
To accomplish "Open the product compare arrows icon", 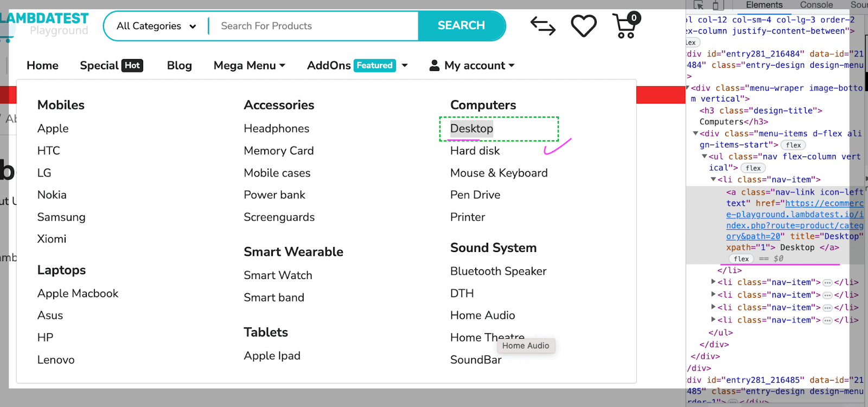I will [542, 26].
